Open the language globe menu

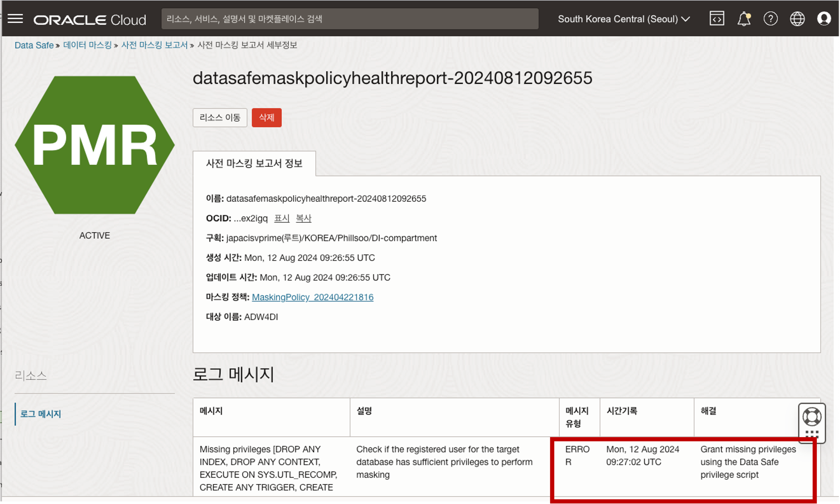tap(797, 19)
